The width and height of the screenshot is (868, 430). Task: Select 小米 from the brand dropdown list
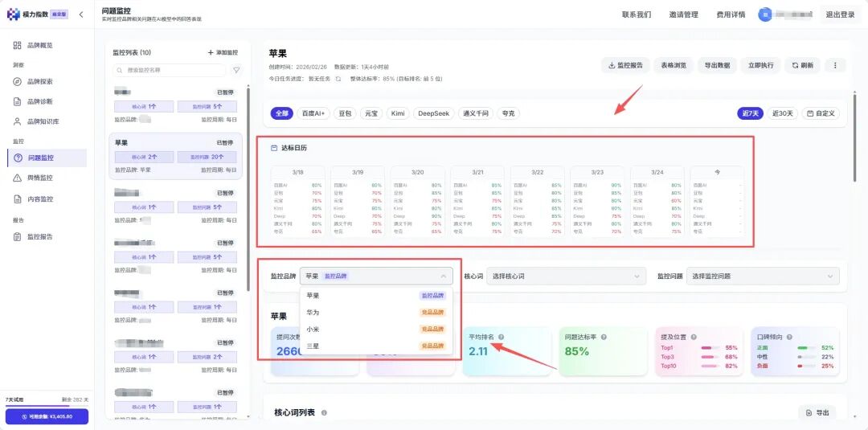(376, 330)
